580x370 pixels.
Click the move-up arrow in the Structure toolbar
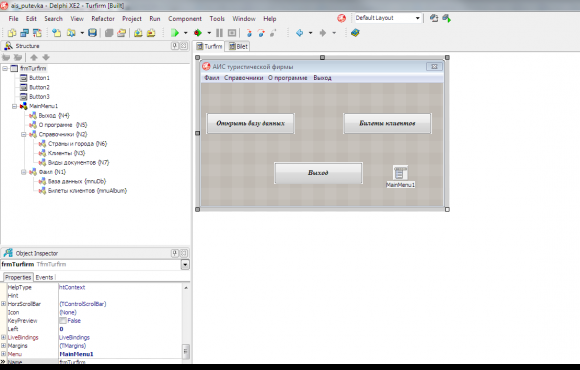click(x=34, y=57)
